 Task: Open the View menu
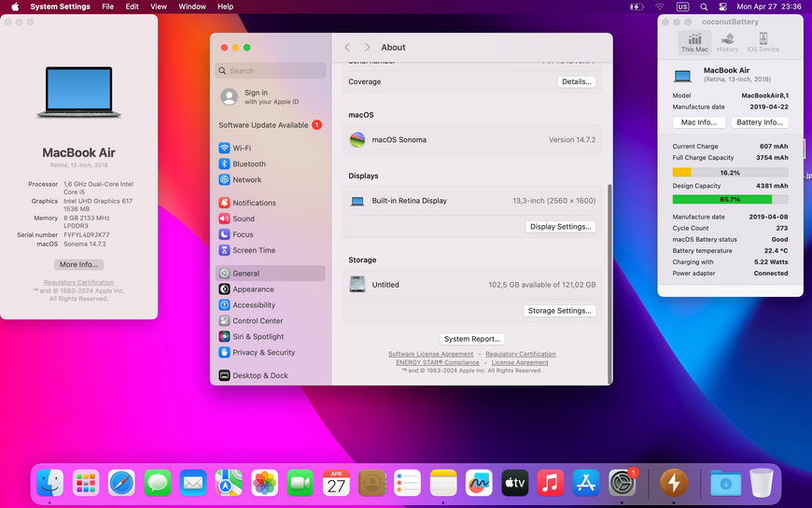click(x=159, y=7)
